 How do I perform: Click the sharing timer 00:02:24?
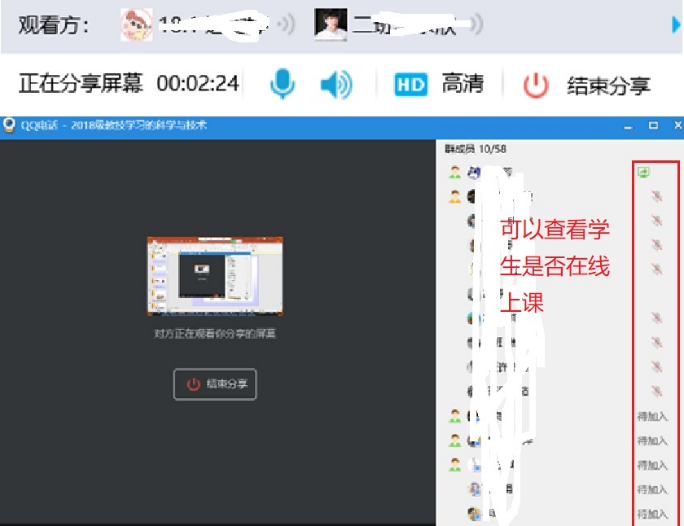click(198, 85)
